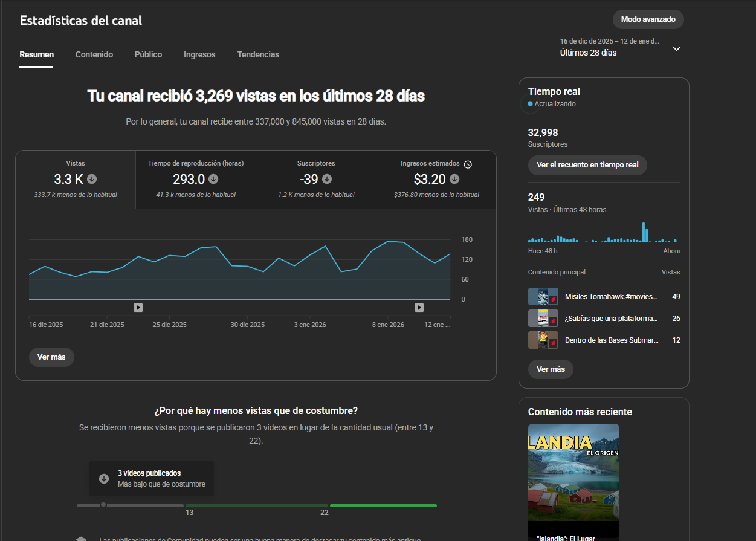Image resolution: width=756 pixels, height=541 pixels.
Task: Open the Islandia latest content thumbnail
Action: click(573, 472)
